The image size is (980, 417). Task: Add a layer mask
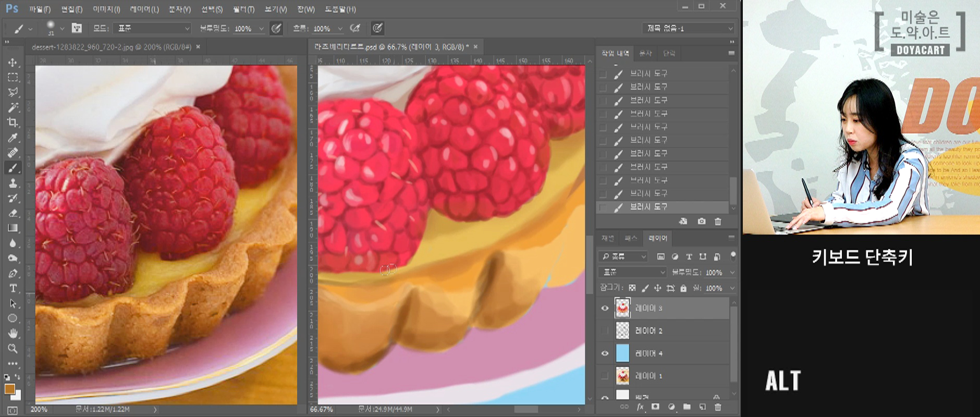tap(655, 407)
